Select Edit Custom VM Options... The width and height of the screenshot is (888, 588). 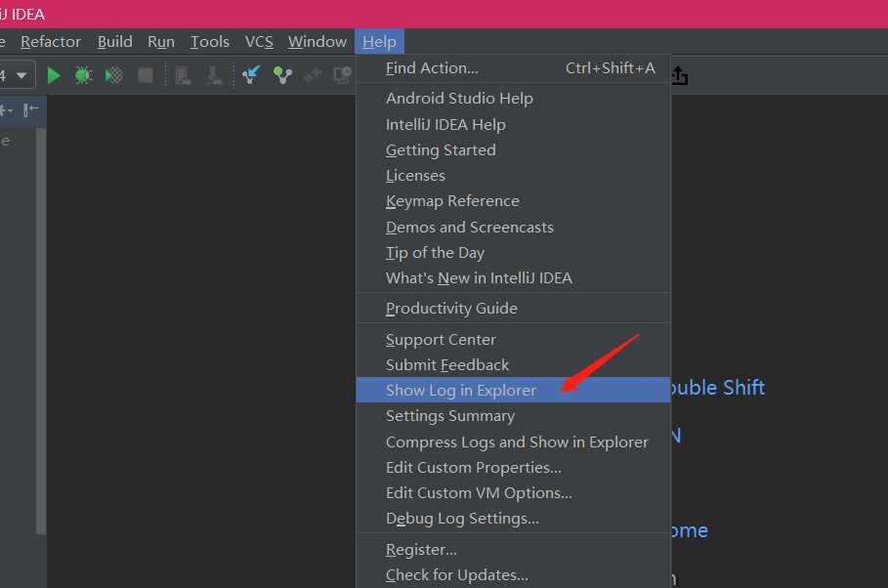(513, 493)
